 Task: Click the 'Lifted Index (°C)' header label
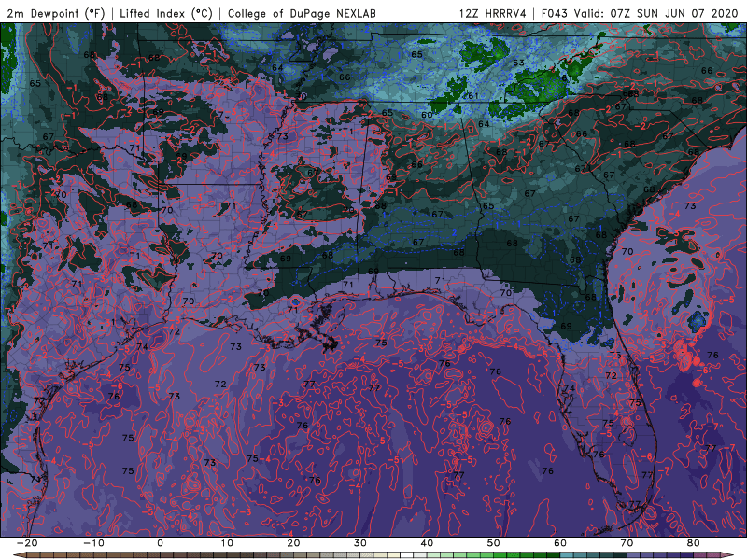166,13
